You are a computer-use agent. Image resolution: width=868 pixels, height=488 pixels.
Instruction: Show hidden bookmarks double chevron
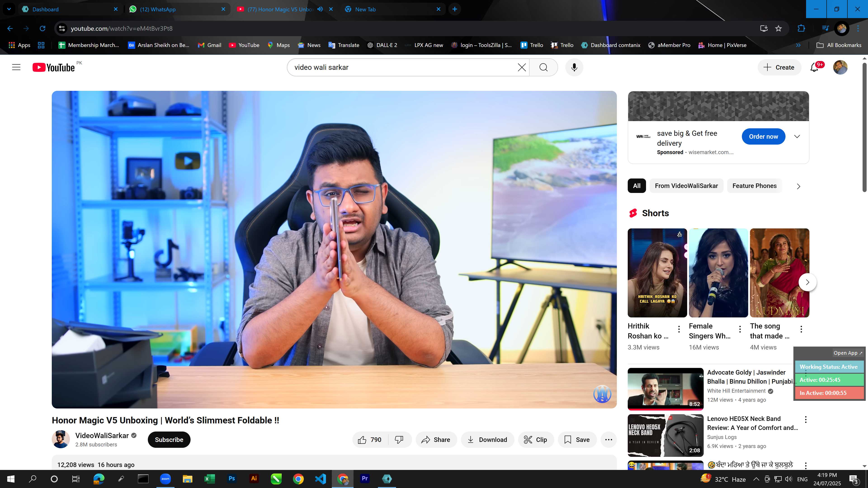[x=798, y=45]
